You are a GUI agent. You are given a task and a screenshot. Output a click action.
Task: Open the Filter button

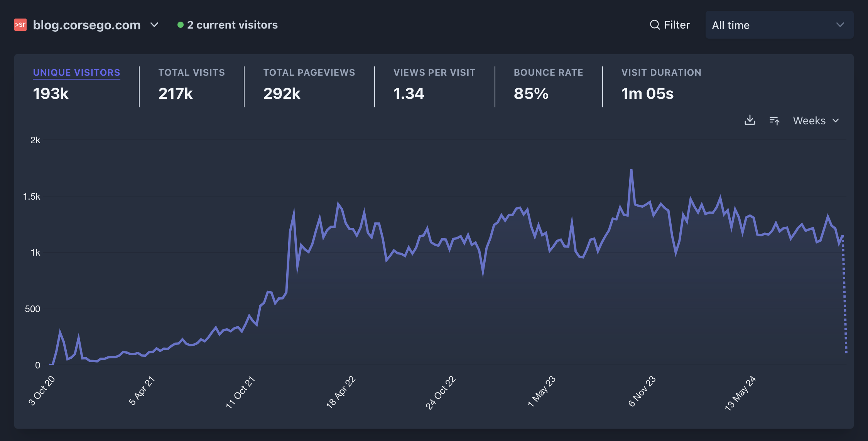670,25
